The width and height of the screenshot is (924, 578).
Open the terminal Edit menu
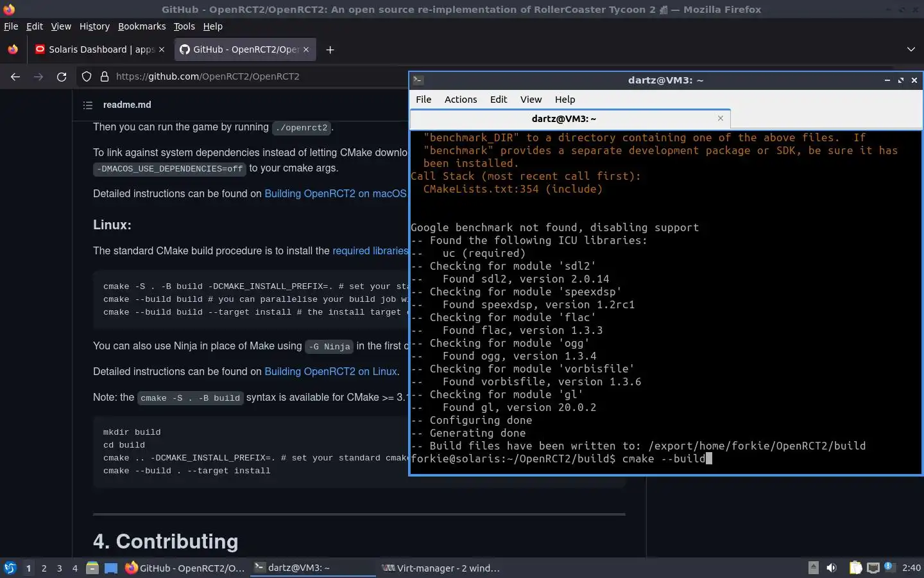(x=499, y=100)
